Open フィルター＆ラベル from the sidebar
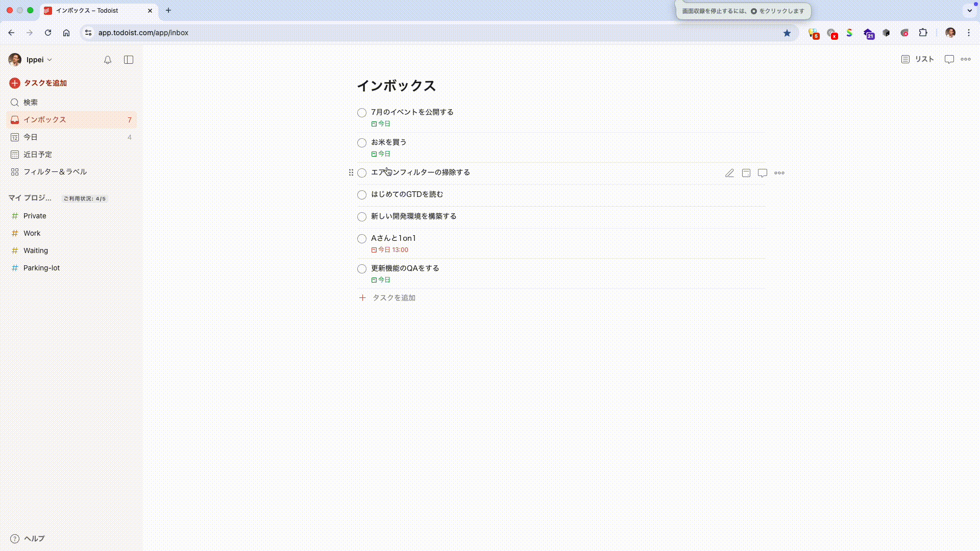Image resolution: width=980 pixels, height=551 pixels. [x=55, y=172]
